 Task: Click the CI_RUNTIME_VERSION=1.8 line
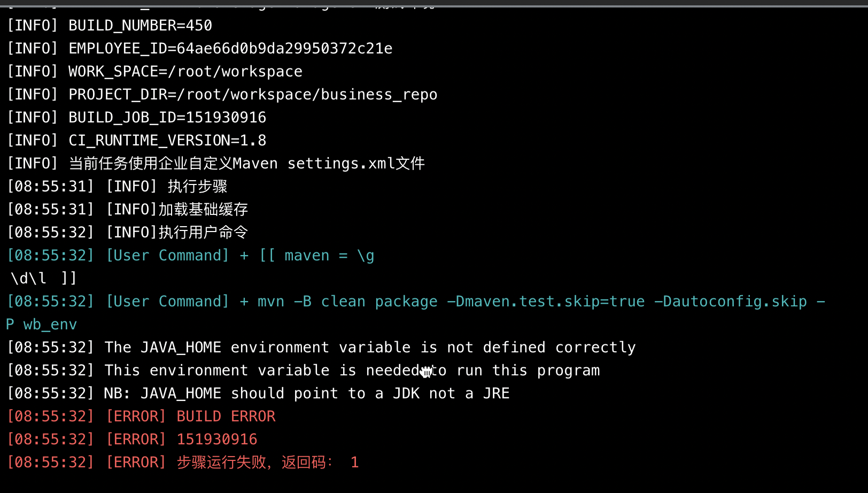coord(136,140)
